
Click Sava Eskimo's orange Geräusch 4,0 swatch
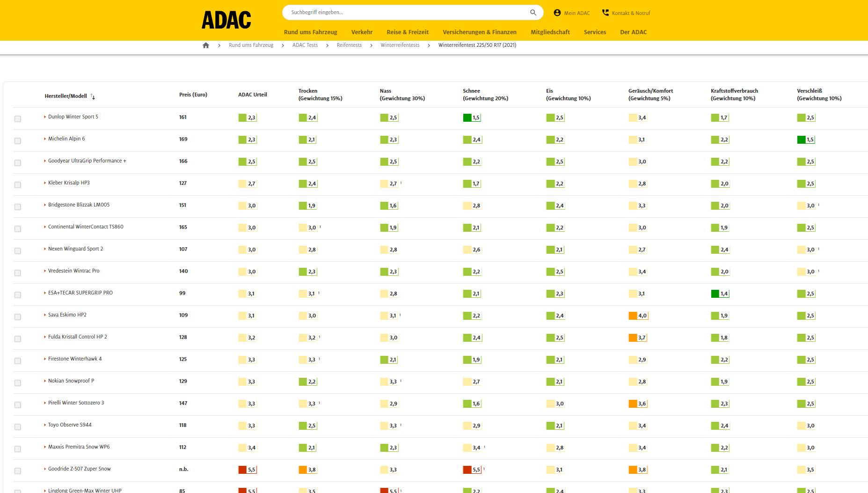click(633, 316)
